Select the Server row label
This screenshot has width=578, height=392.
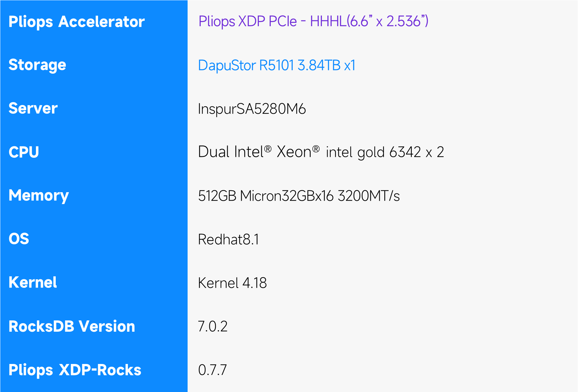(x=33, y=108)
